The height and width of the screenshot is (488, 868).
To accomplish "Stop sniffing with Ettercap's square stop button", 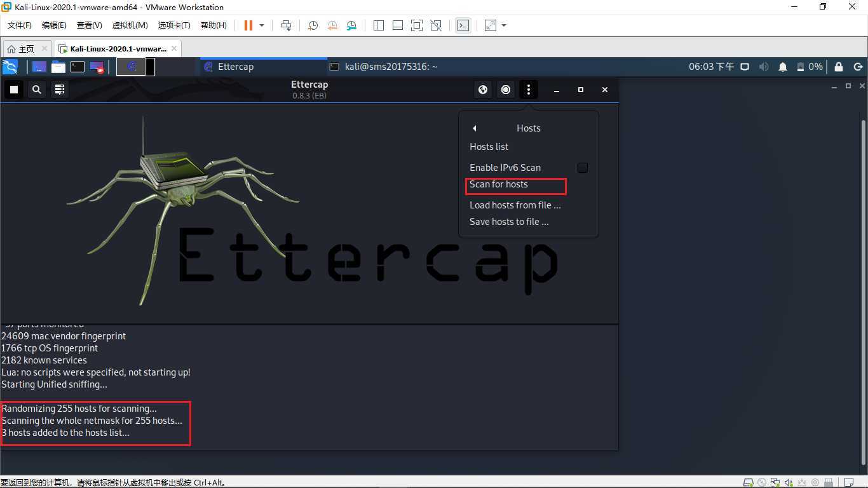I will click(x=13, y=90).
